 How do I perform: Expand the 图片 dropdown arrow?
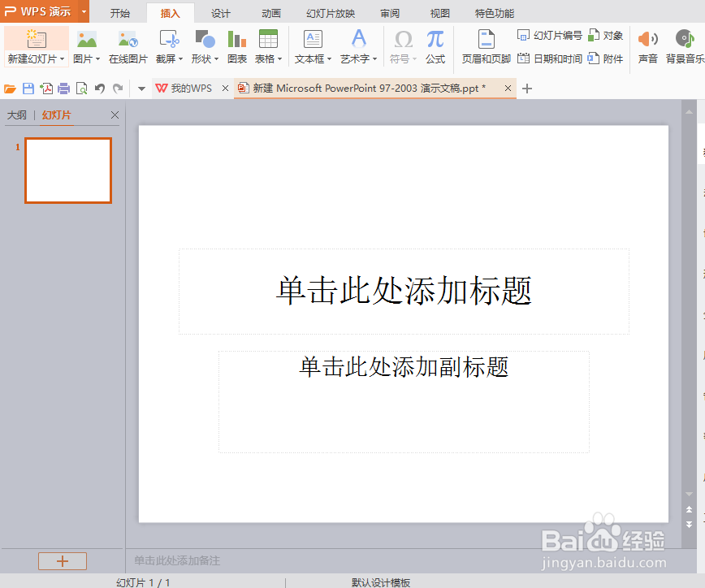click(x=97, y=59)
